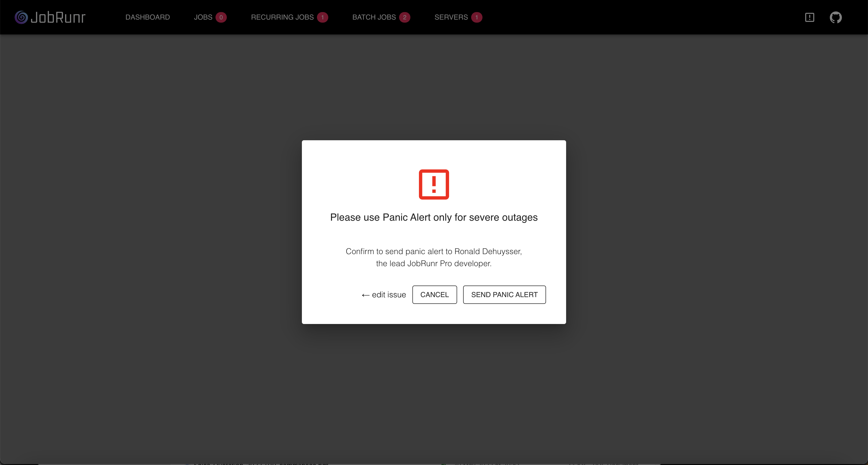868x465 pixels.
Task: Click the red exclamation icon in dialog
Action: [x=434, y=184]
